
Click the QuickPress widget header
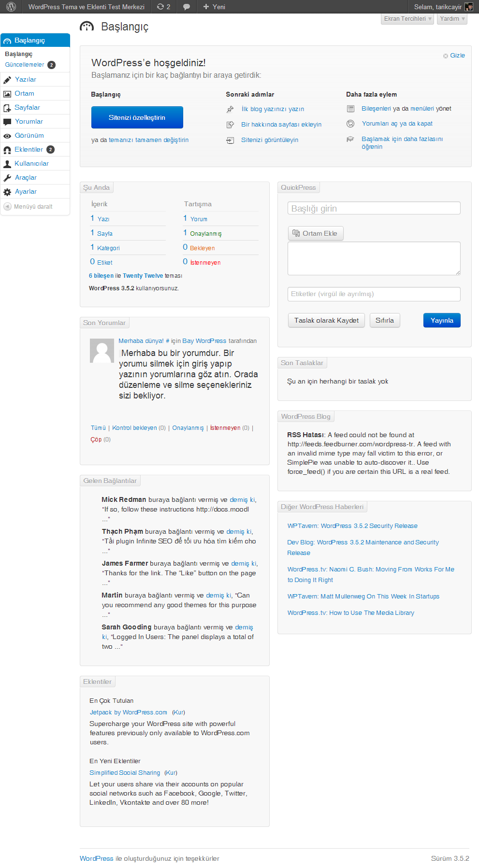298,187
